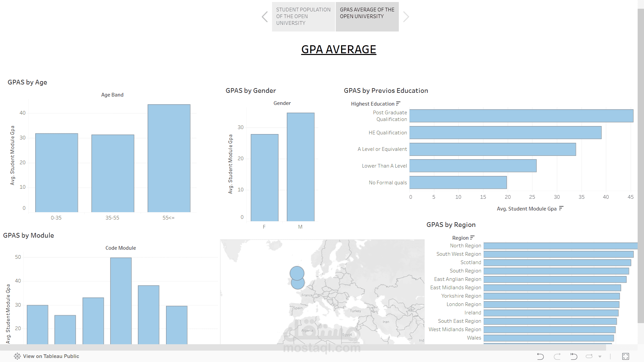644x362 pixels.
Task: Click the sort icon next to Highest Education
Action: click(398, 103)
